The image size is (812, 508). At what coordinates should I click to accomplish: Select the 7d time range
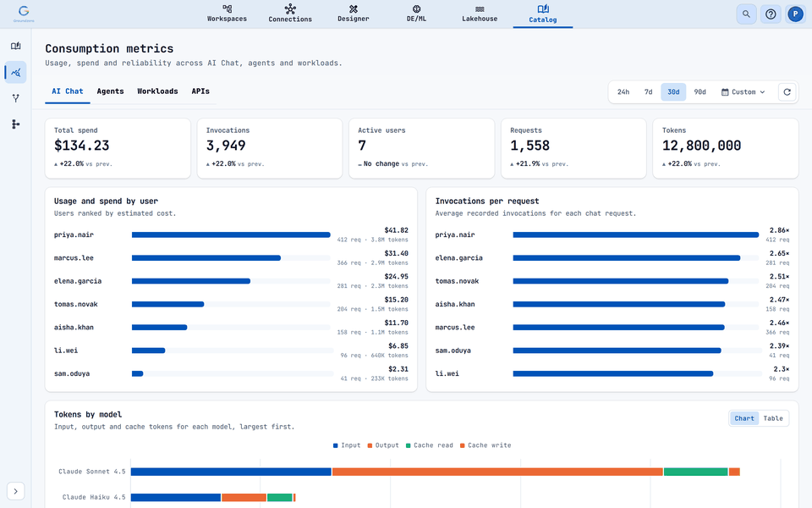(x=649, y=91)
